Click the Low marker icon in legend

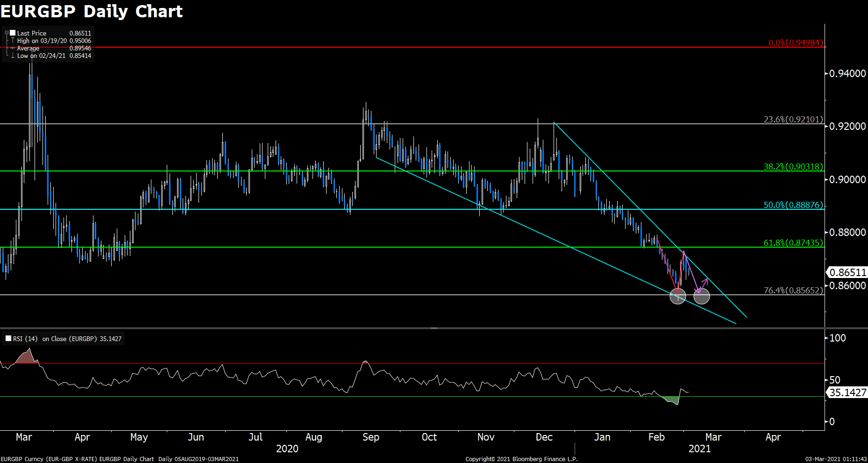[13, 56]
